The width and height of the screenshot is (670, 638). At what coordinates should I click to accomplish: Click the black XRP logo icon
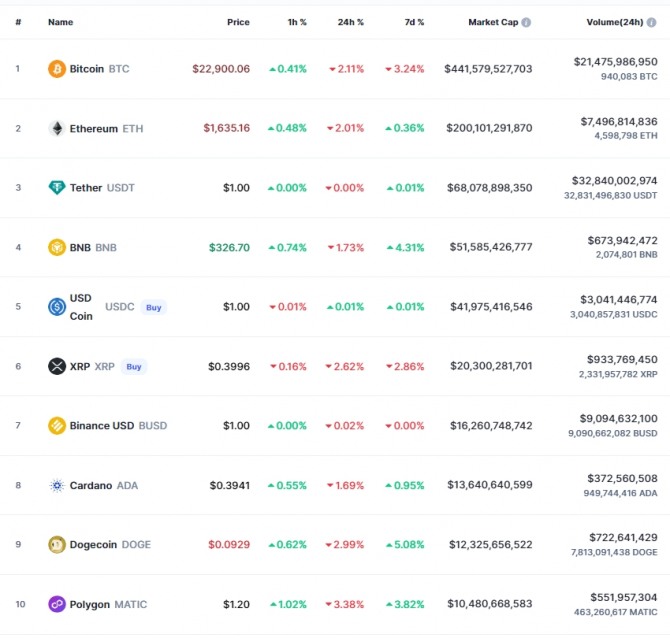[x=57, y=366]
